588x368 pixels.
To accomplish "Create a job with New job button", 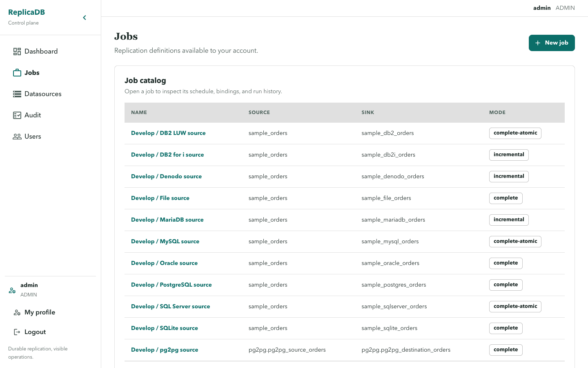I will (552, 43).
